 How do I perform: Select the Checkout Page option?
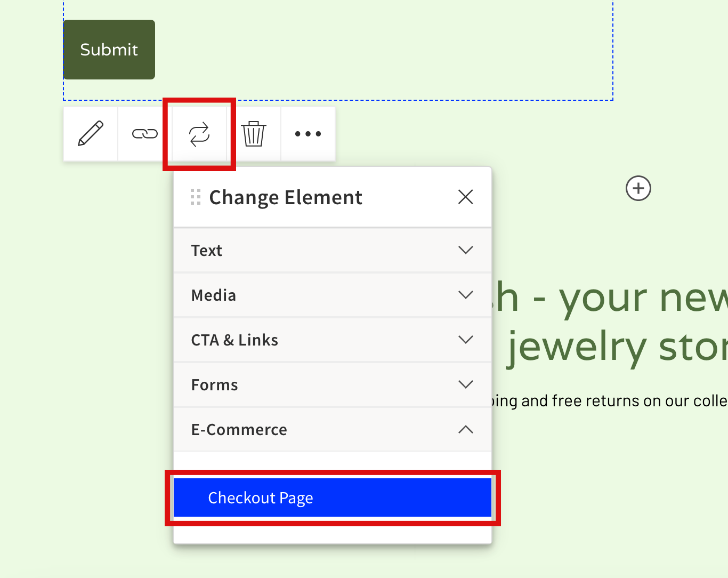[333, 497]
